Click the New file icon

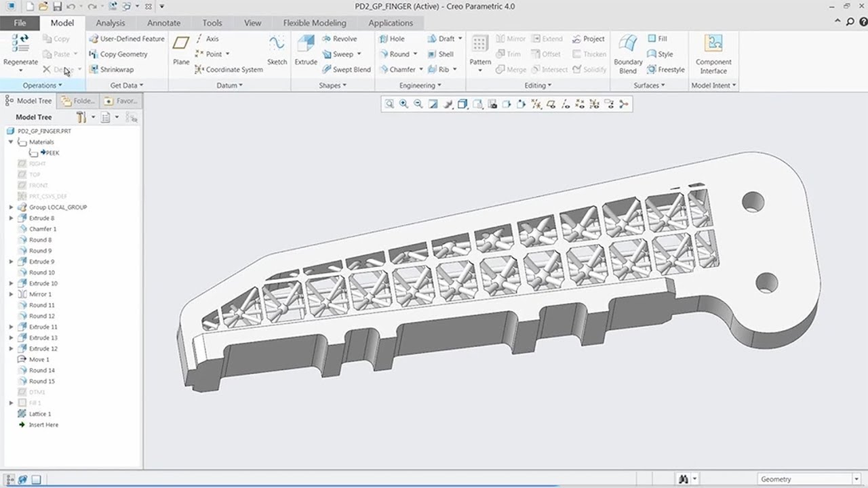pos(29,6)
